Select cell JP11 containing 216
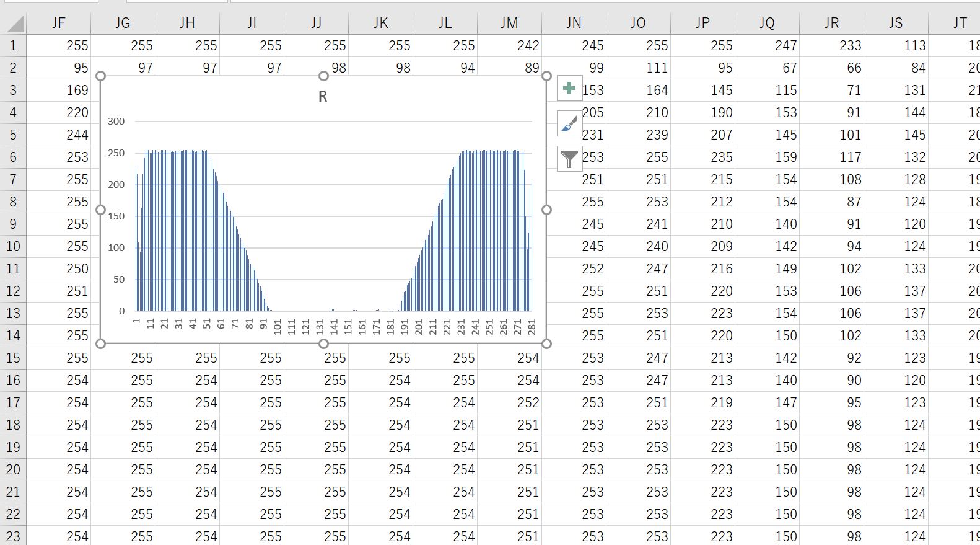This screenshot has width=980, height=545. pos(702,268)
